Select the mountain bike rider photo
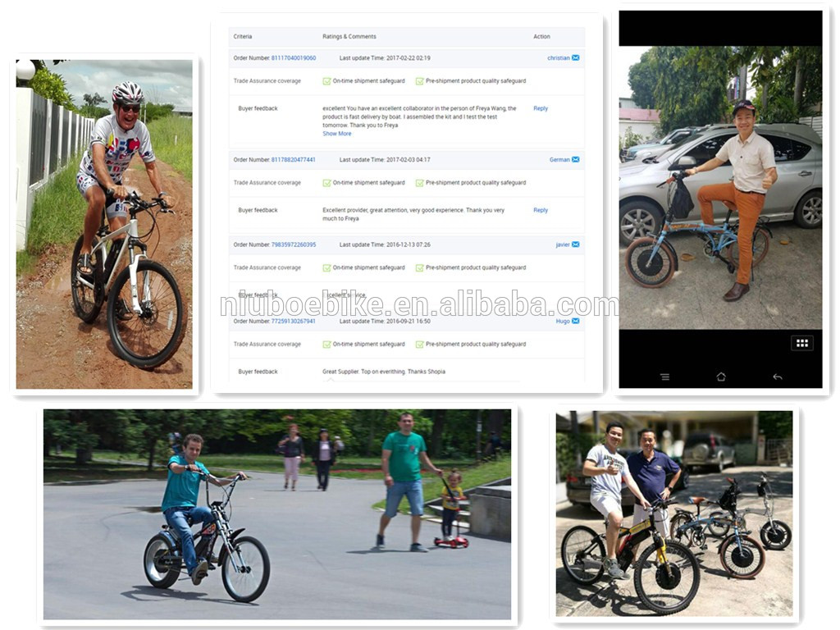 coord(104,224)
